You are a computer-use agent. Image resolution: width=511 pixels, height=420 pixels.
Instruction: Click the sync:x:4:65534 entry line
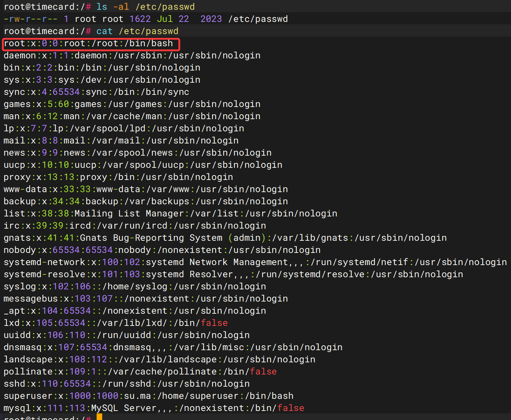tap(97, 92)
